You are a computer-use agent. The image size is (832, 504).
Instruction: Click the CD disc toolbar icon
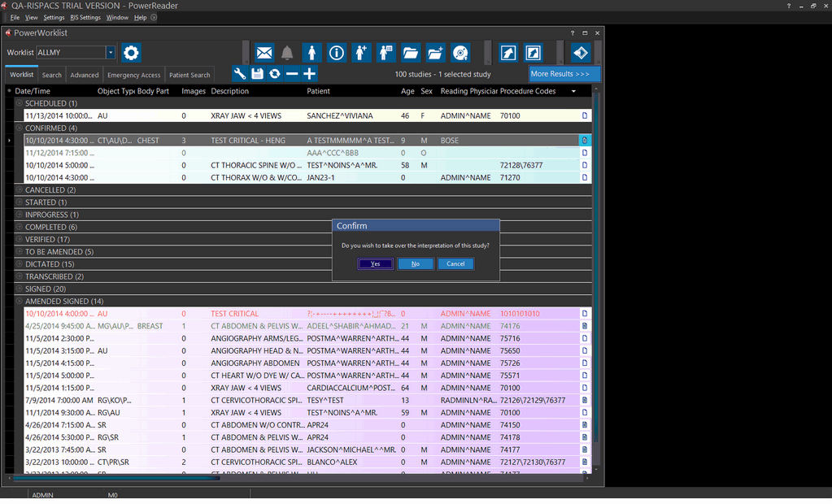point(460,53)
